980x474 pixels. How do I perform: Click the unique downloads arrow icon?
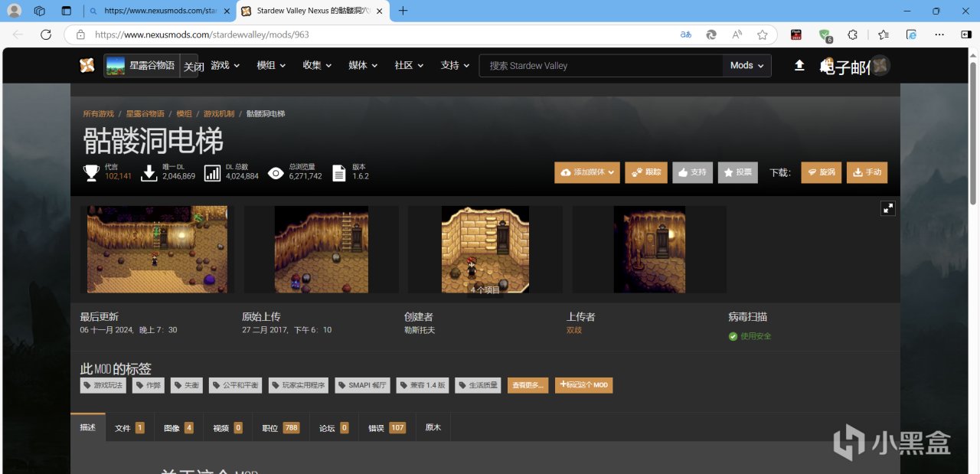150,172
